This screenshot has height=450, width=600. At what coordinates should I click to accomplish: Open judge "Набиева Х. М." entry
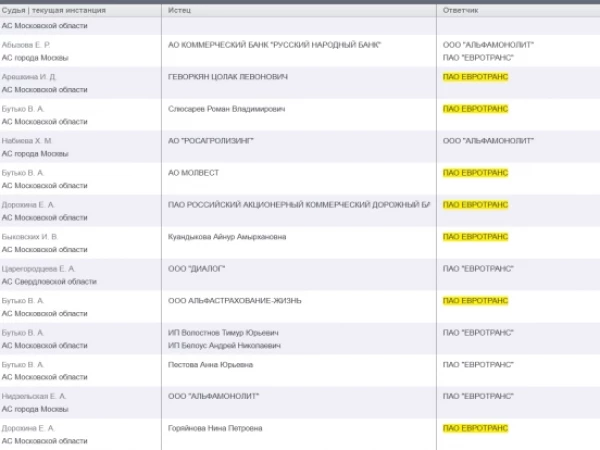27,141
